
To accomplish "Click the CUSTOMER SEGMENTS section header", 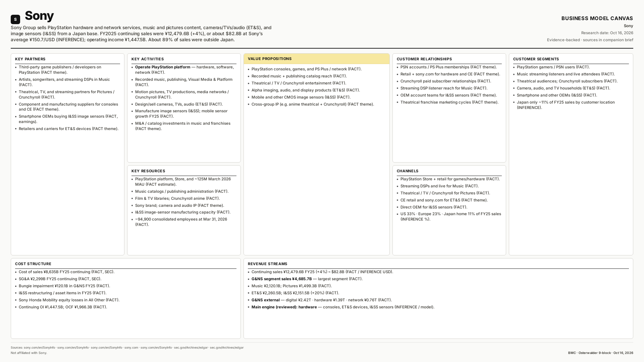I will point(536,59).
